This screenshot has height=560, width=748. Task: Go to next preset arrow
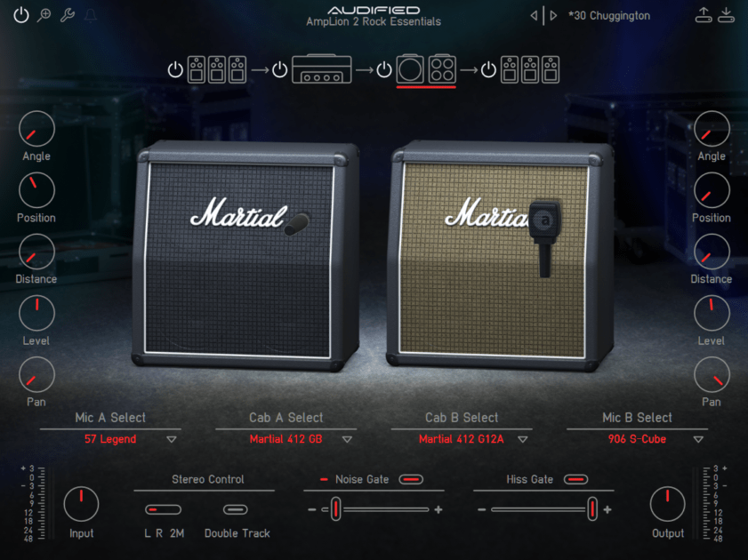click(553, 16)
